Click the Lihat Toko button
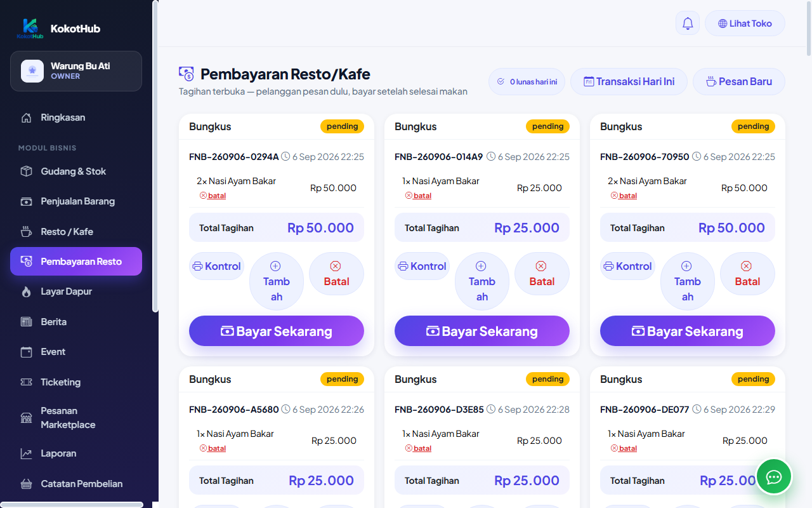Viewport: 812px width, 508px height. [745, 23]
